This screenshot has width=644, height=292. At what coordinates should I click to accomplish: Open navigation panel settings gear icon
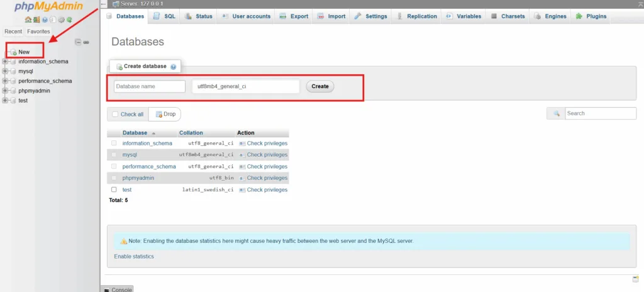pyautogui.click(x=61, y=20)
